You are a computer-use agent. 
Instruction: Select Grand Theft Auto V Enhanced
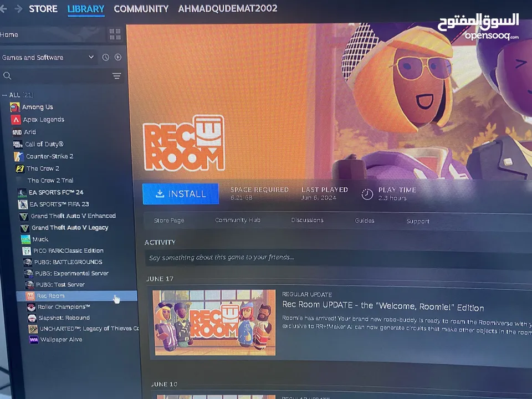[73, 216]
